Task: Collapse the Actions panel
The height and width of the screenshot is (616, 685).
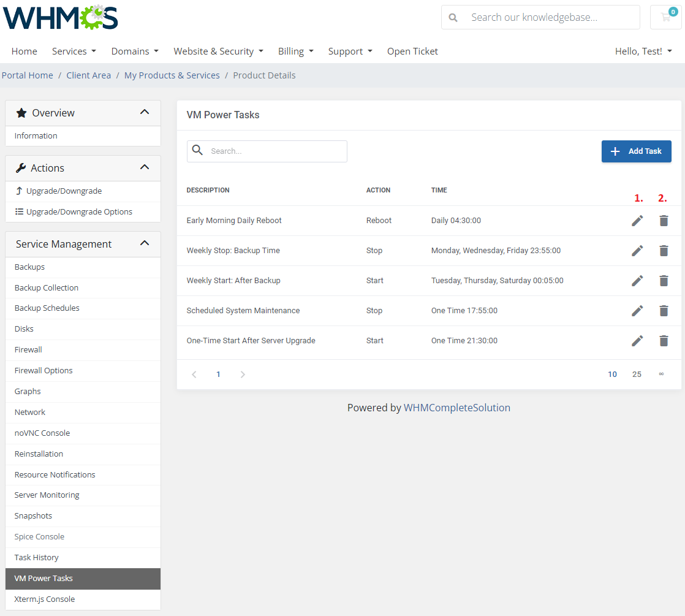Action: click(145, 167)
